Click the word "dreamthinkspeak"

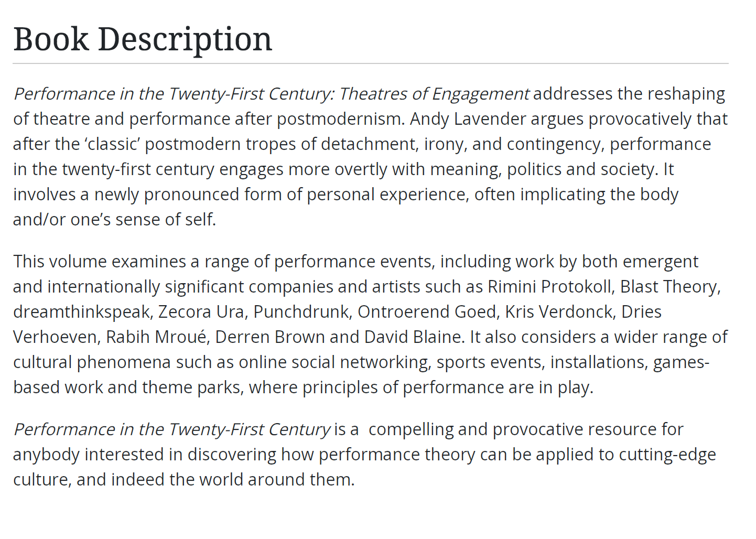coord(82,312)
